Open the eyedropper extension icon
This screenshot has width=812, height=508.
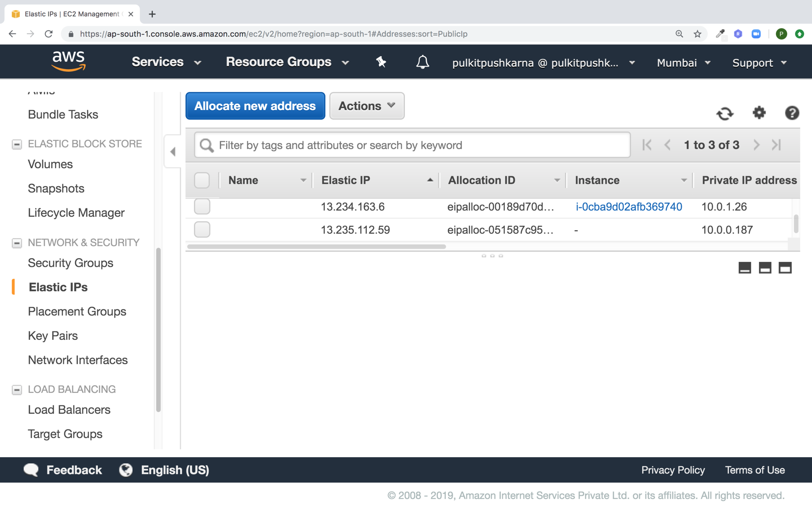pos(720,34)
